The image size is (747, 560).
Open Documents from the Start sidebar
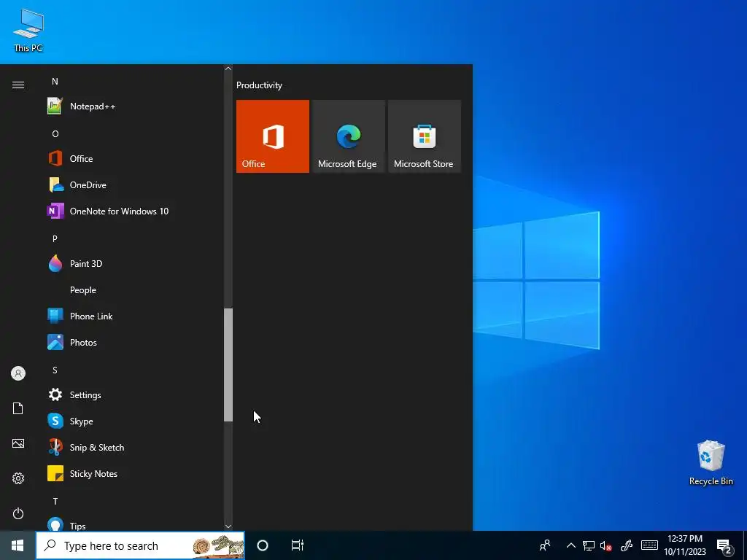tap(18, 408)
